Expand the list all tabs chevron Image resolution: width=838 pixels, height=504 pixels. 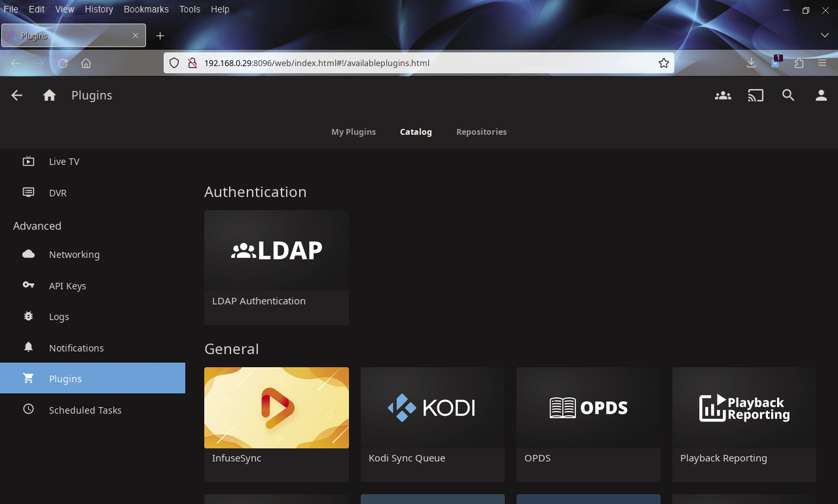(825, 35)
